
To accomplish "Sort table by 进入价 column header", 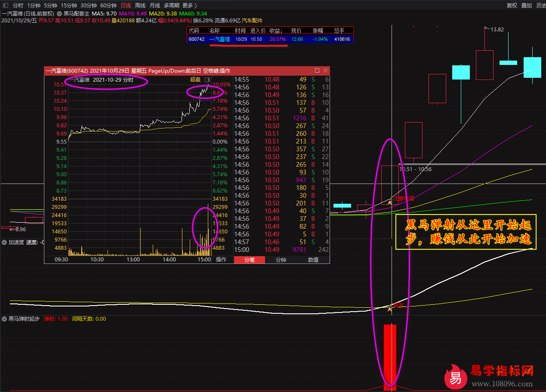I will click(259, 31).
